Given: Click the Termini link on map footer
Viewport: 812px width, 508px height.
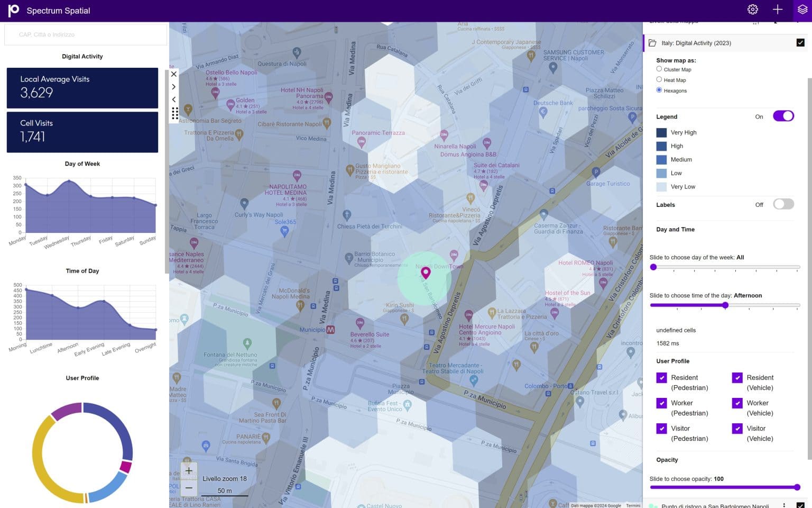Looking at the screenshot, I should (x=633, y=505).
